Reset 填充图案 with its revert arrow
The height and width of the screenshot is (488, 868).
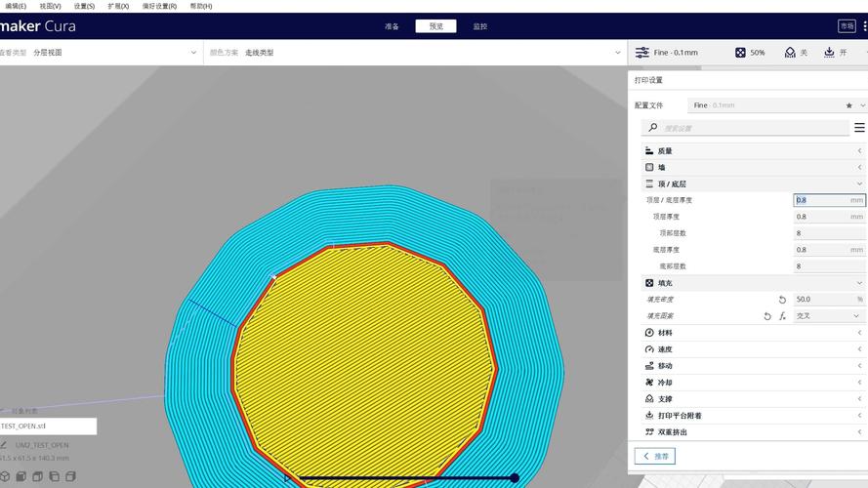(x=767, y=316)
